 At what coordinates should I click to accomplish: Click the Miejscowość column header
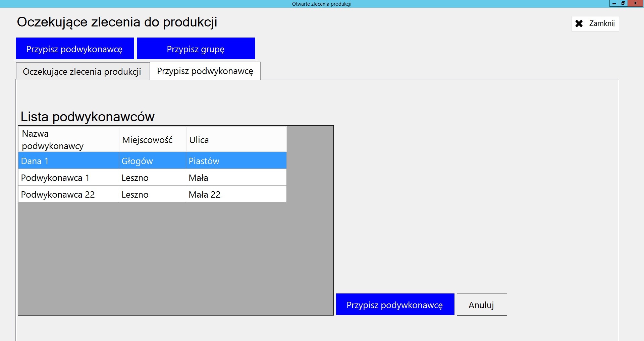(x=153, y=139)
